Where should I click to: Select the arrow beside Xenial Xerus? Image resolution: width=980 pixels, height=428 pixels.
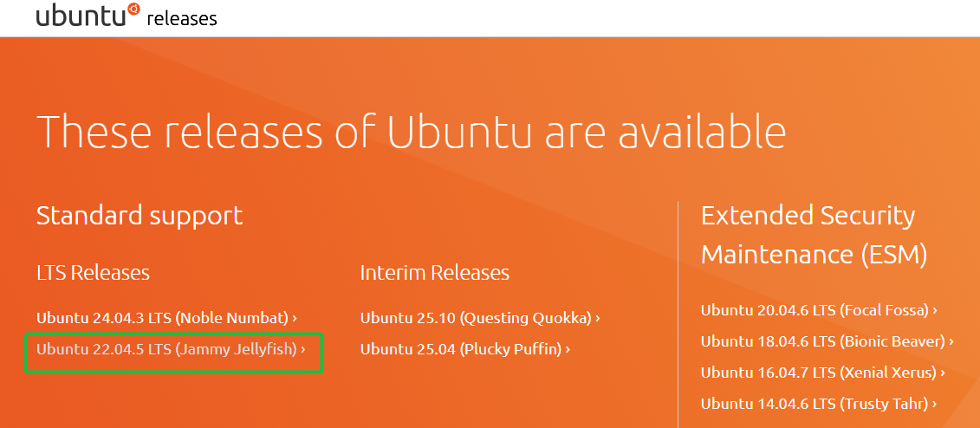[x=943, y=373]
